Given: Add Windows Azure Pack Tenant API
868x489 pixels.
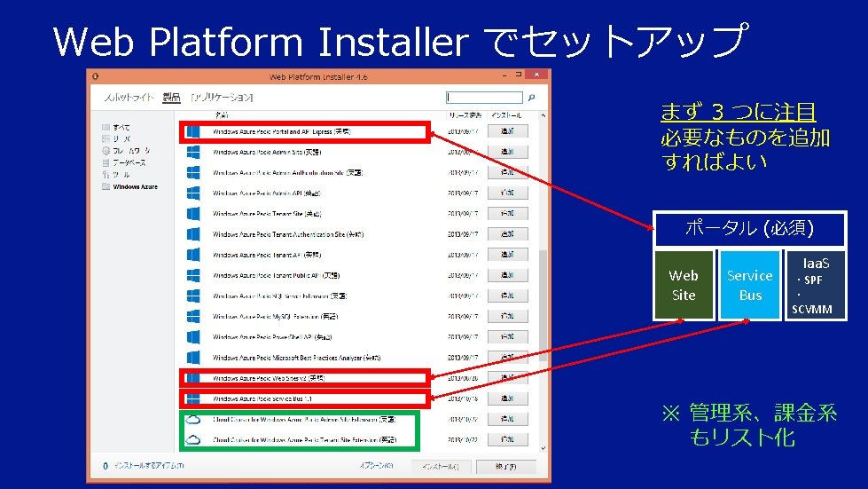Looking at the screenshot, I should 508,254.
